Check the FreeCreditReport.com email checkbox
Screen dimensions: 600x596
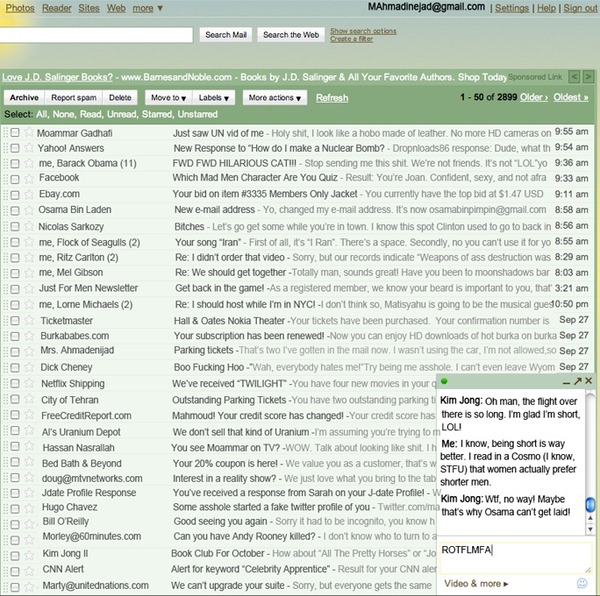click(15, 415)
